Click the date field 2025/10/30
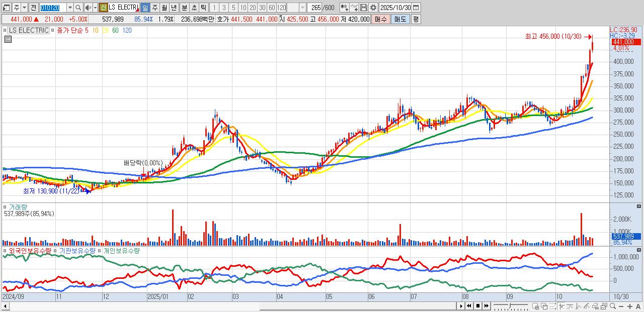 (x=395, y=8)
